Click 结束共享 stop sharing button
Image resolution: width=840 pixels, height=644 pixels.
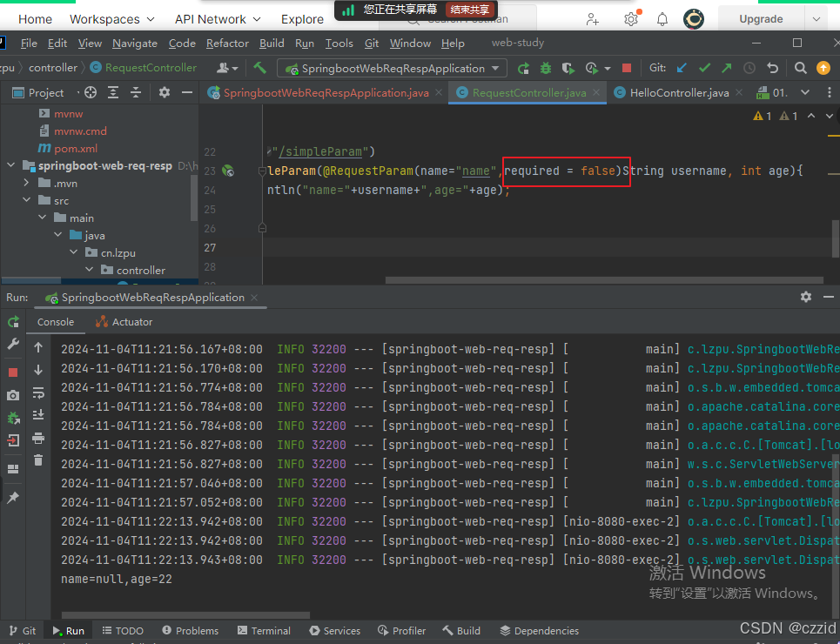pyautogui.click(x=470, y=10)
